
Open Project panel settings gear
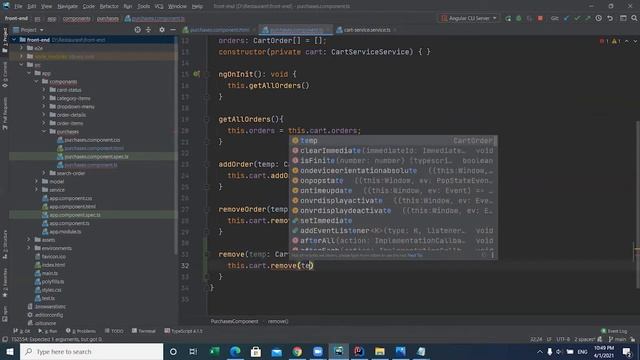[162, 30]
